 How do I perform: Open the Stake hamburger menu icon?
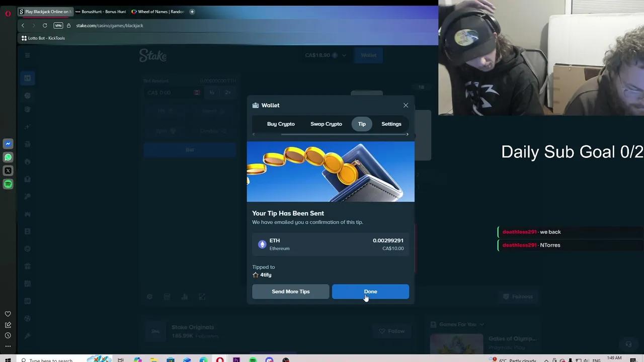point(28,55)
